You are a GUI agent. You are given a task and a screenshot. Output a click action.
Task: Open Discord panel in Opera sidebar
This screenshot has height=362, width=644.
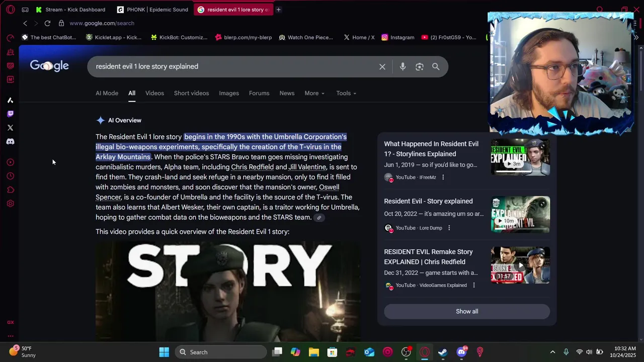tap(10, 142)
